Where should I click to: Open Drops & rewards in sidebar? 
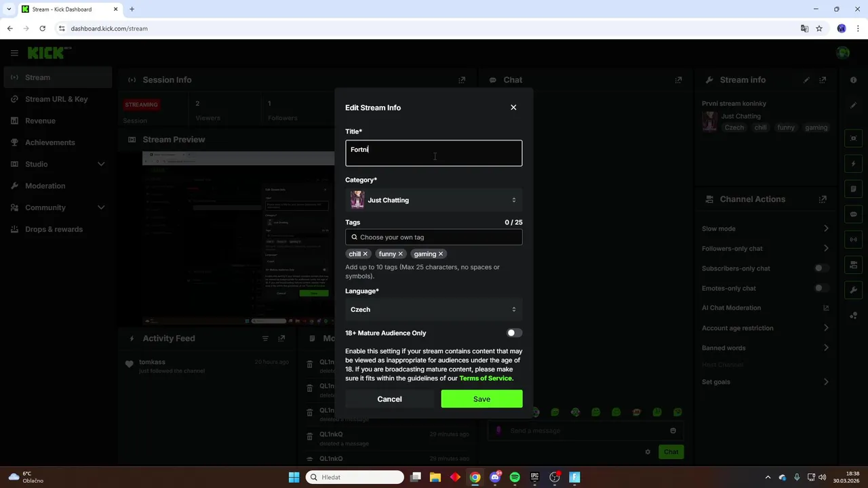tap(58, 229)
